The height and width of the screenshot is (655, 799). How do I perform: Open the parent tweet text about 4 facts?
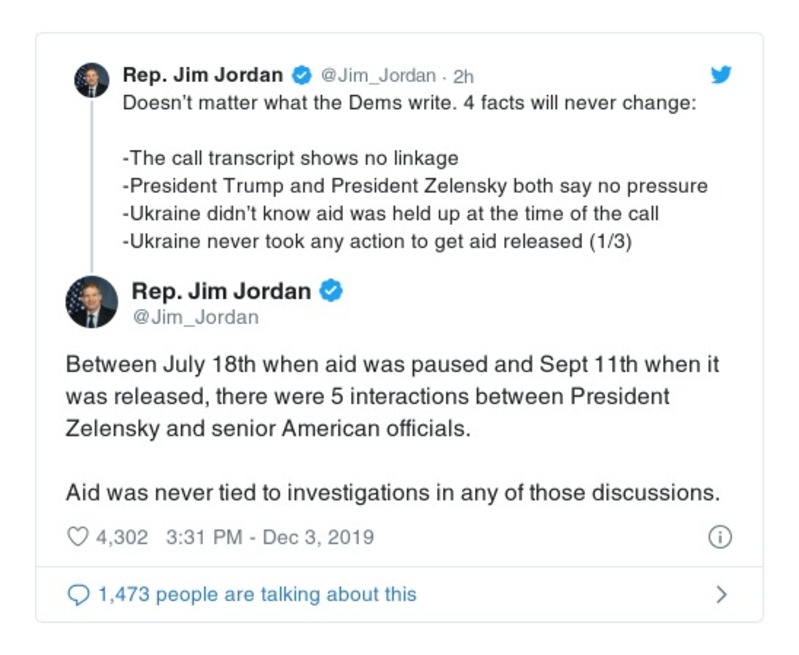[408, 104]
